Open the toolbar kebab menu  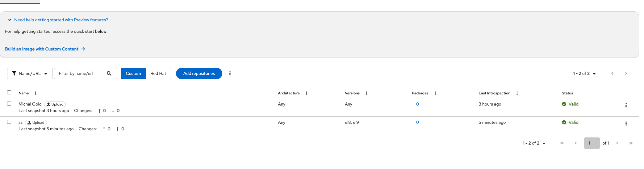click(x=230, y=73)
